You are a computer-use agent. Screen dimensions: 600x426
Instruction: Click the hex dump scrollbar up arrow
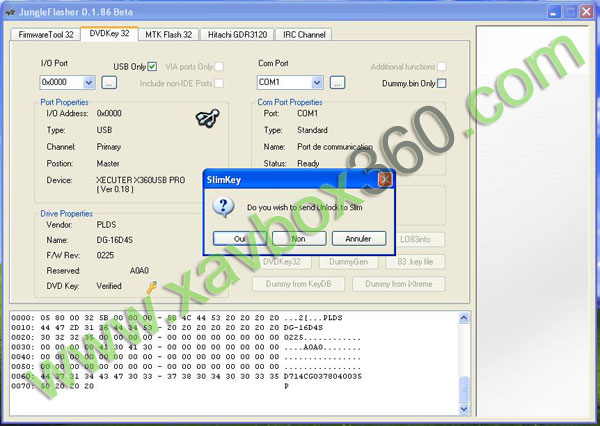[463, 318]
